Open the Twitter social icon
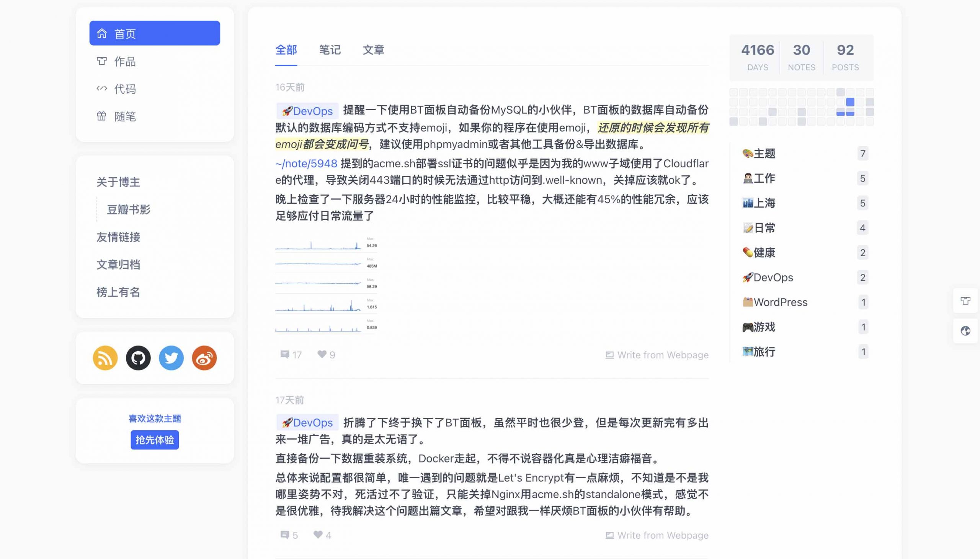 pos(171,358)
